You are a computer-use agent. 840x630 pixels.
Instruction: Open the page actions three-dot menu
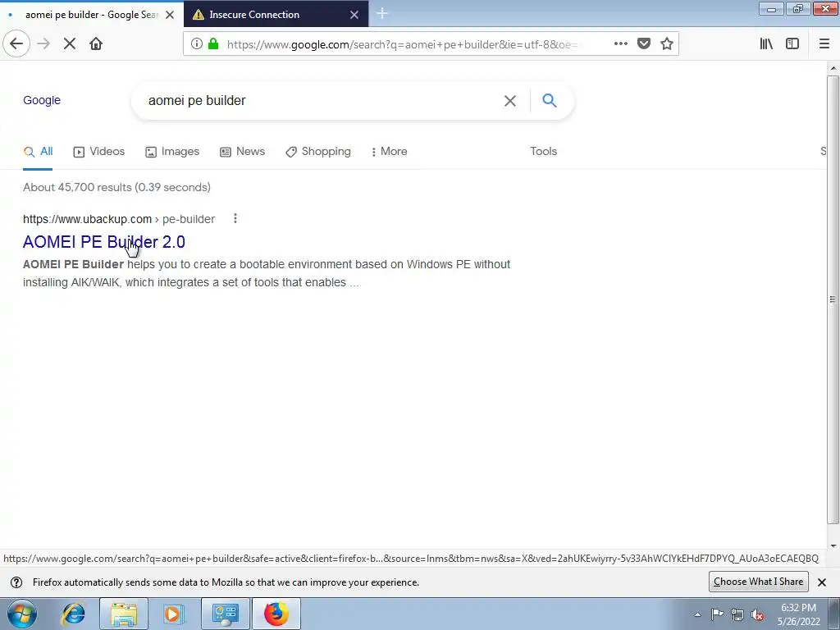click(x=620, y=44)
